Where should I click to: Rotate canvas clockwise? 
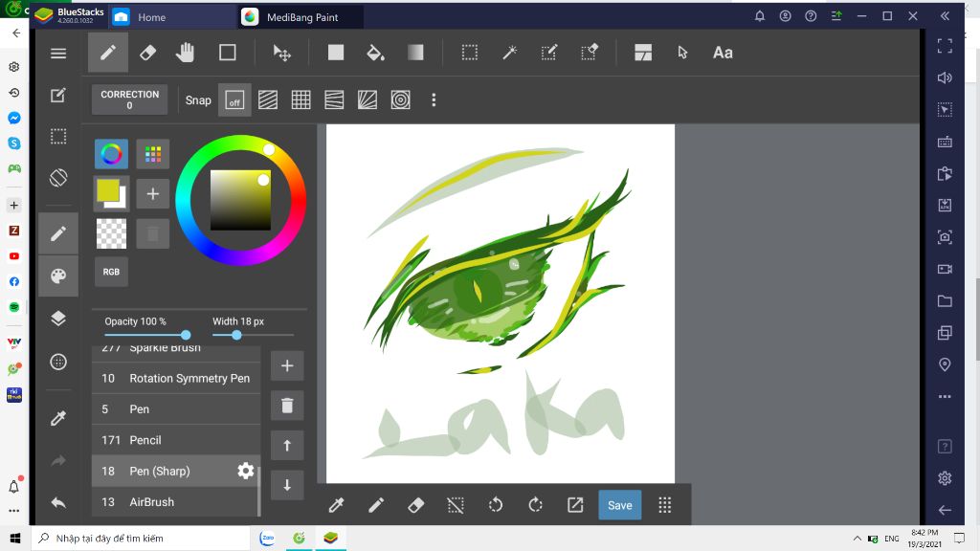[x=536, y=505]
